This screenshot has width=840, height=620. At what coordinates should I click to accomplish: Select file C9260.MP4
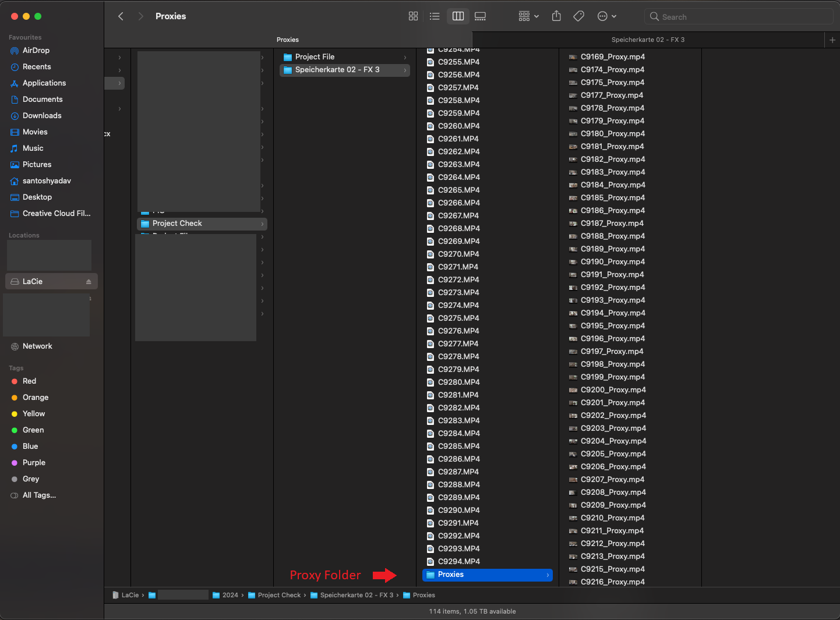coord(458,126)
